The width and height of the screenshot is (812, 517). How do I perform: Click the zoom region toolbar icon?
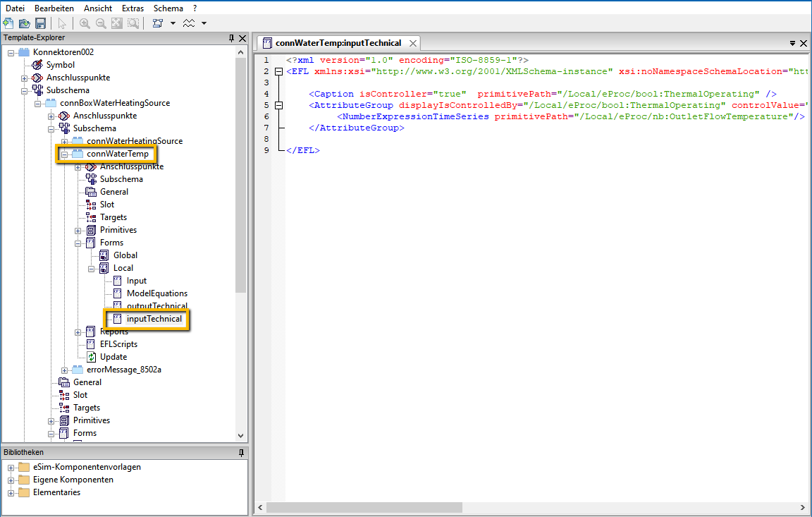133,23
